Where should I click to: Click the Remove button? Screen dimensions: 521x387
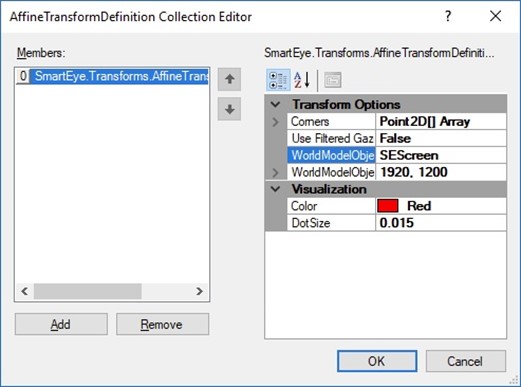[162, 324]
